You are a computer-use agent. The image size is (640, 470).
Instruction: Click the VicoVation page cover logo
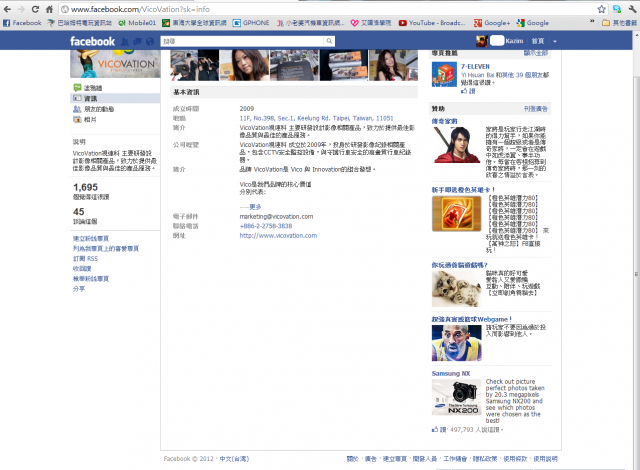click(115, 64)
